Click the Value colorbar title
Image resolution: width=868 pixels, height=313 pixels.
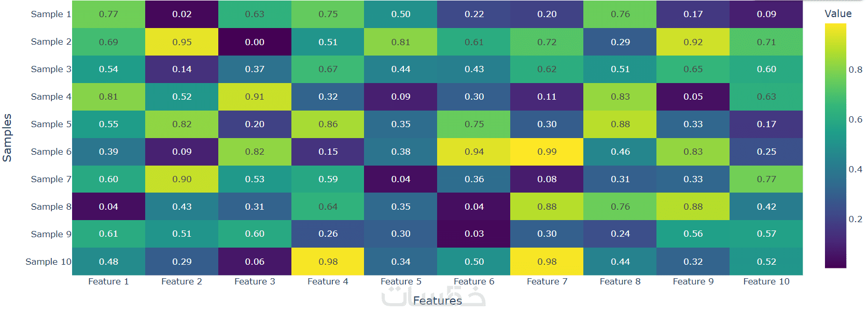[838, 14]
